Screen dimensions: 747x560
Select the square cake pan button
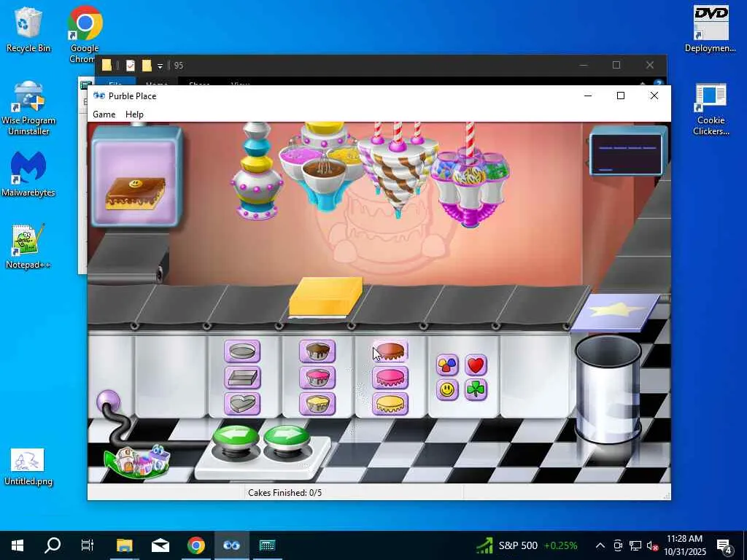242,378
